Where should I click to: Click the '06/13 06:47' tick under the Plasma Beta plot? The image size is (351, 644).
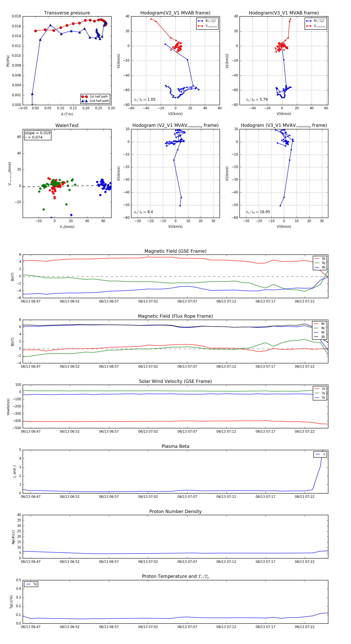pyautogui.click(x=30, y=496)
